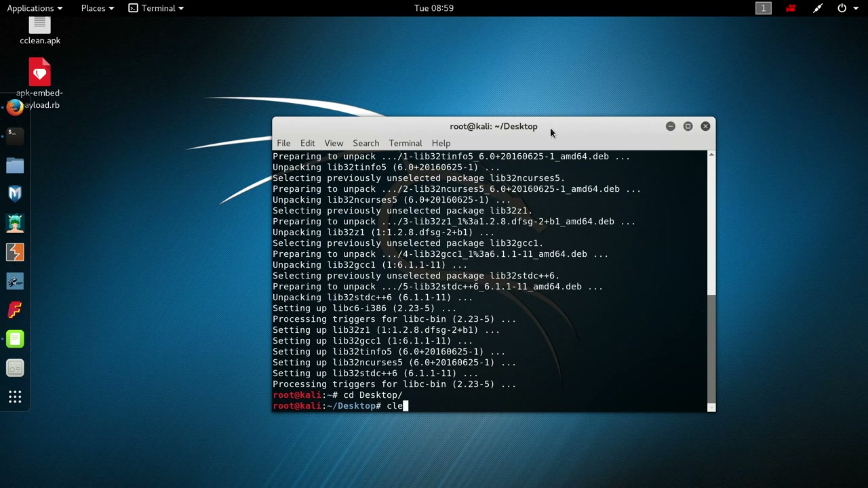
Task: Launch Burp Suite from the dock
Action: [15, 252]
